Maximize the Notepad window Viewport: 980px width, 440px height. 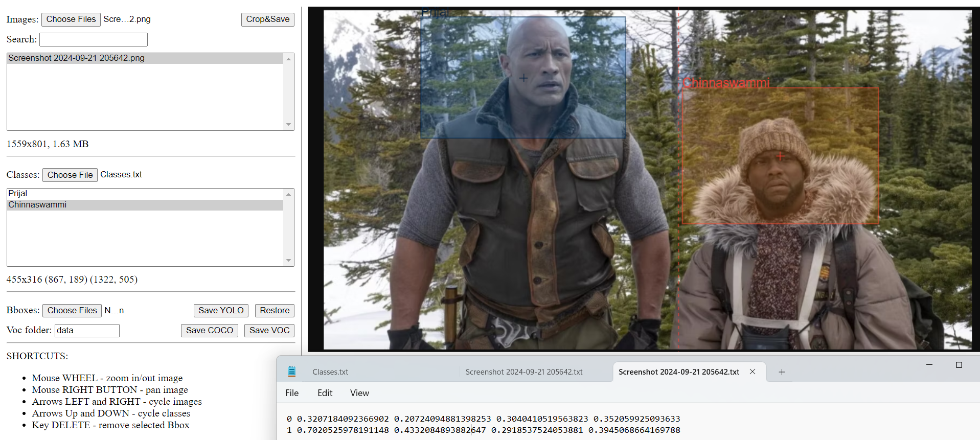[959, 364]
